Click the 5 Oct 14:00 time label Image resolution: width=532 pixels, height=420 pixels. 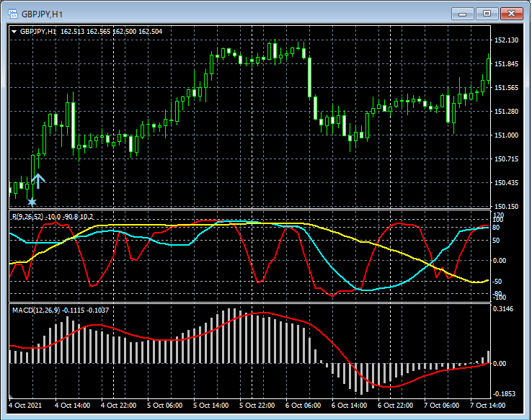coord(210,406)
